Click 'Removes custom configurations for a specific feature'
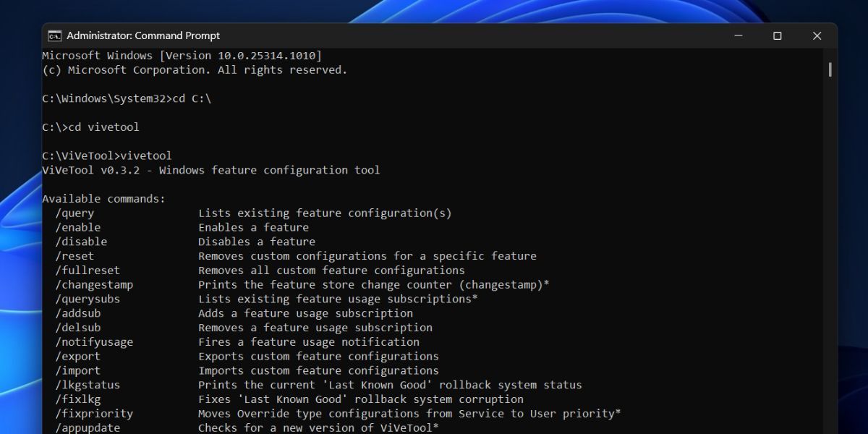Image resolution: width=868 pixels, height=434 pixels. pyautogui.click(x=367, y=256)
